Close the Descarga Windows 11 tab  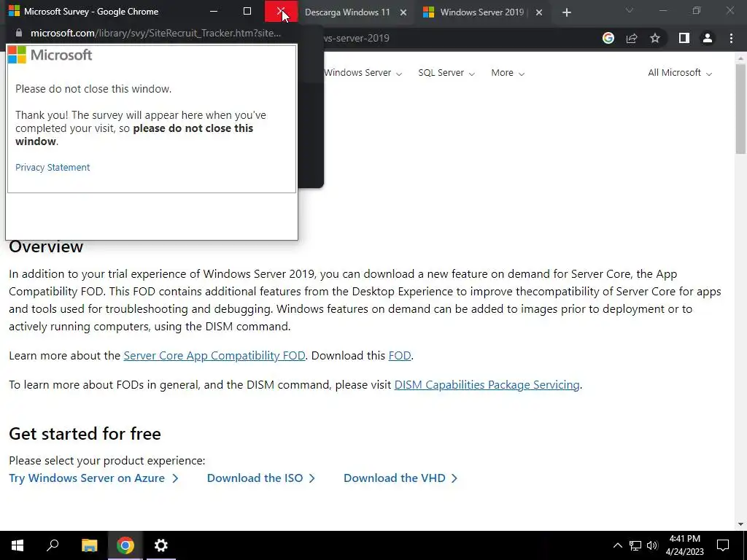point(403,12)
